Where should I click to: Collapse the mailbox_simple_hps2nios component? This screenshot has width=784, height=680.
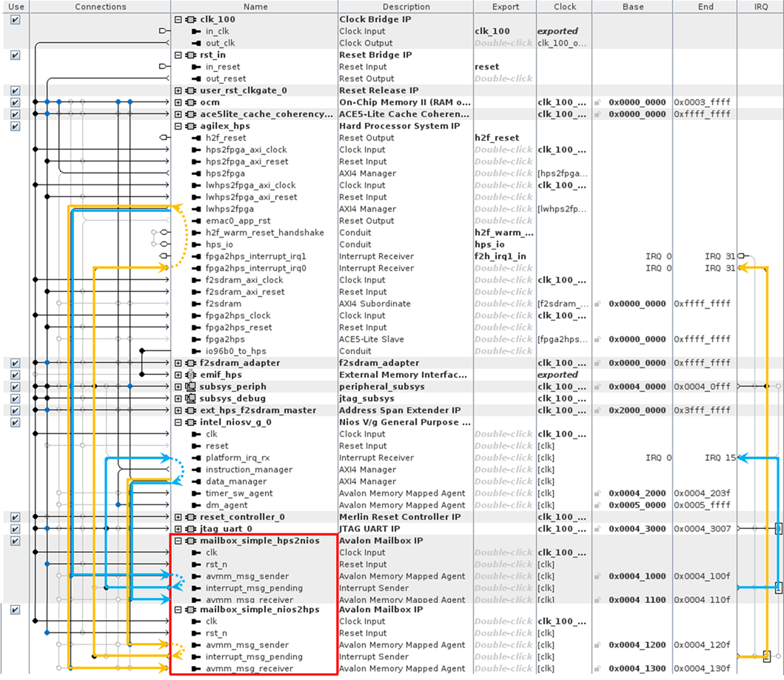click(x=178, y=541)
